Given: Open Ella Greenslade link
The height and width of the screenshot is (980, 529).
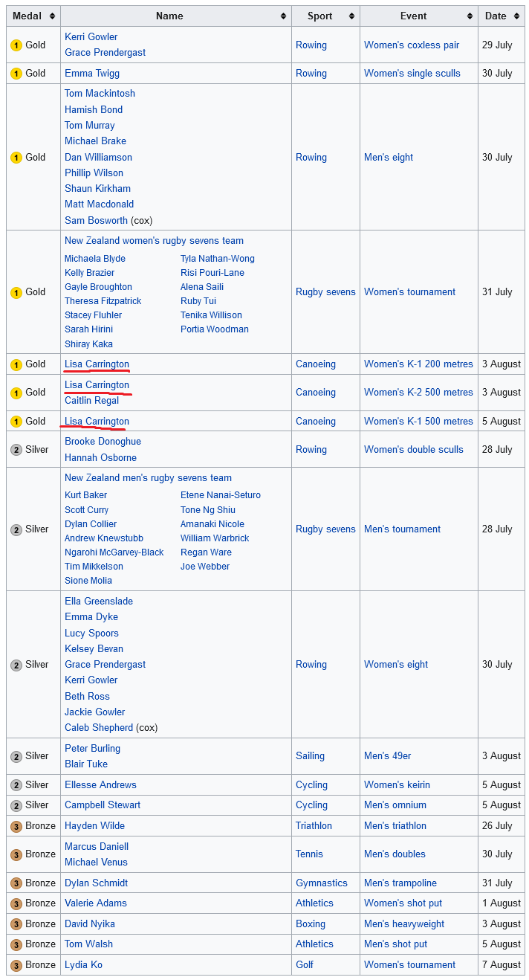Looking at the screenshot, I should point(99,601).
